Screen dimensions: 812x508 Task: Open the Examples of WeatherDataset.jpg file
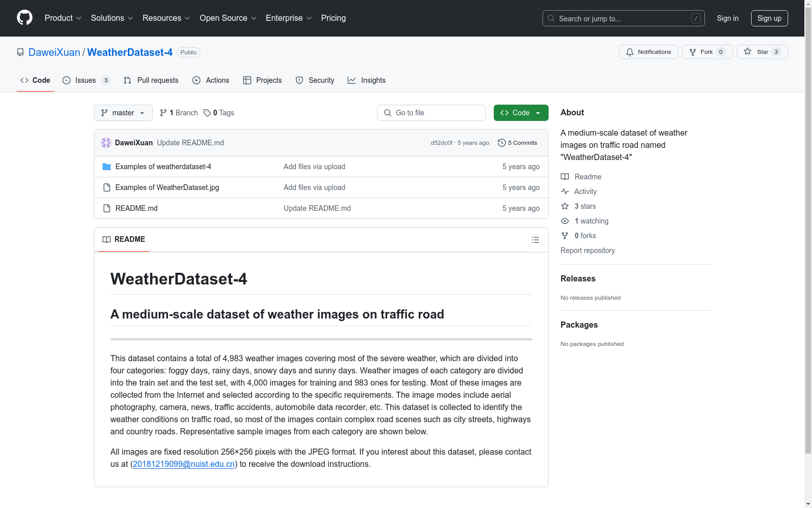[167, 187]
